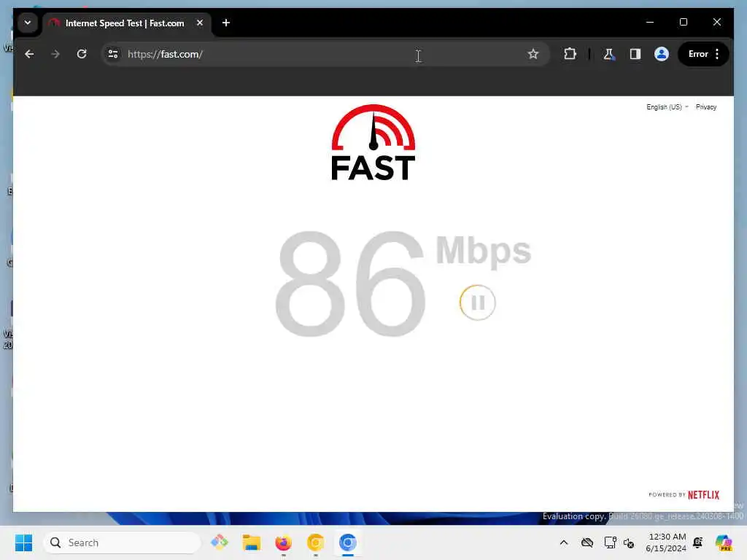The width and height of the screenshot is (747, 560).
Task: Open the Privacy link
Action: click(x=706, y=106)
